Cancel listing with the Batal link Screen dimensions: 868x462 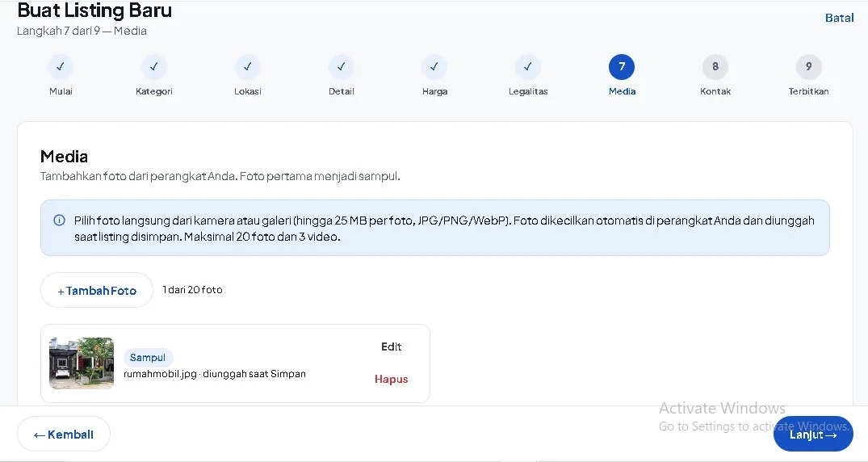839,18
